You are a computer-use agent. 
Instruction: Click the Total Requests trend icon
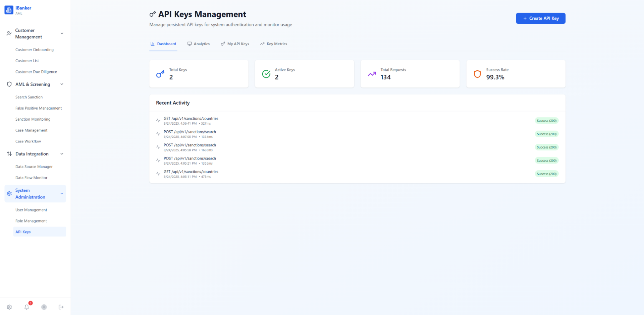pyautogui.click(x=372, y=74)
